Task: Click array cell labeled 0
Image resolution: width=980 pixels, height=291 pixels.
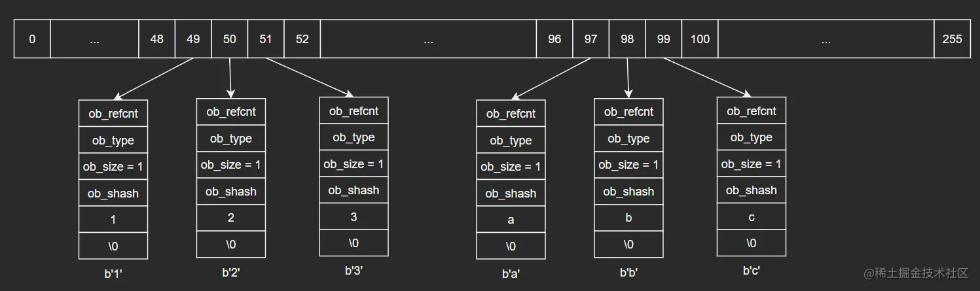Action: 32,39
